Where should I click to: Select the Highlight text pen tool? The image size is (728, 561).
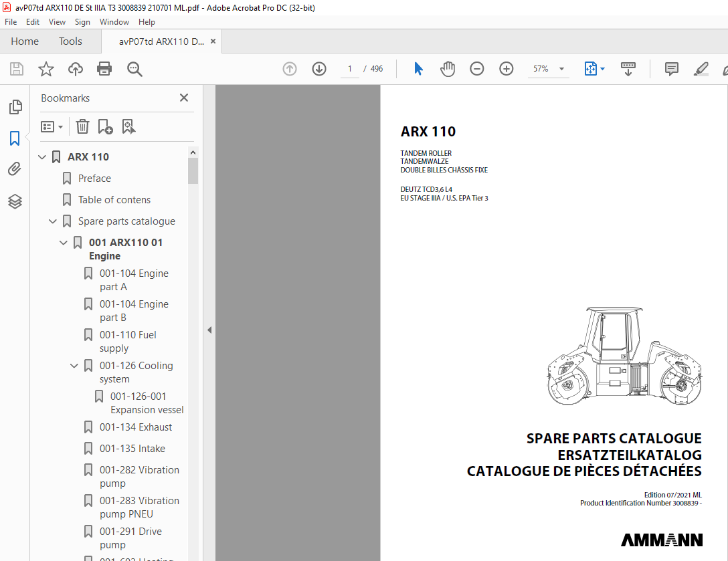pos(701,69)
